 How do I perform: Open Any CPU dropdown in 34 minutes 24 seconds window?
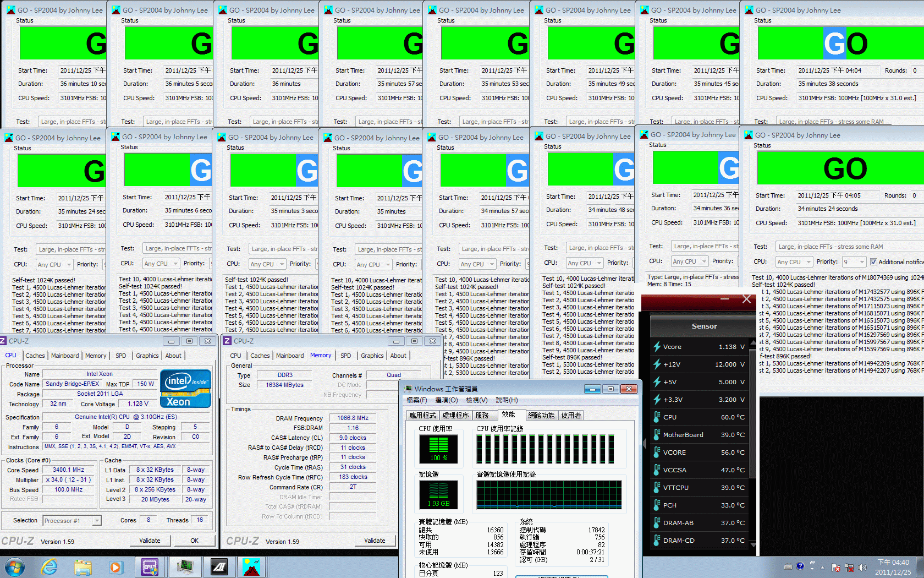[794, 262]
